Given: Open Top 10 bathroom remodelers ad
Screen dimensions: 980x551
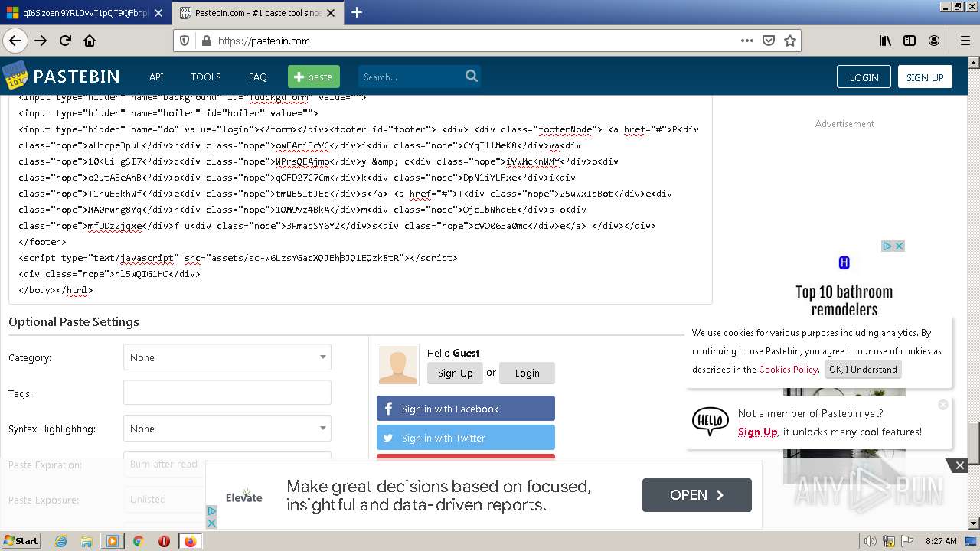Looking at the screenshot, I should 844,301.
